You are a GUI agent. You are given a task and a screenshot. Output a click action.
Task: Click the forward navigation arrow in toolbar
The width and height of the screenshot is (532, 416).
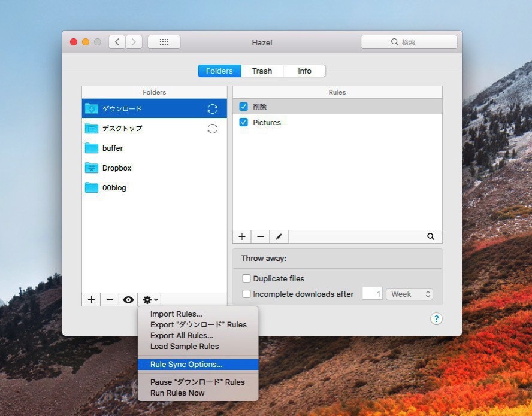pos(134,42)
